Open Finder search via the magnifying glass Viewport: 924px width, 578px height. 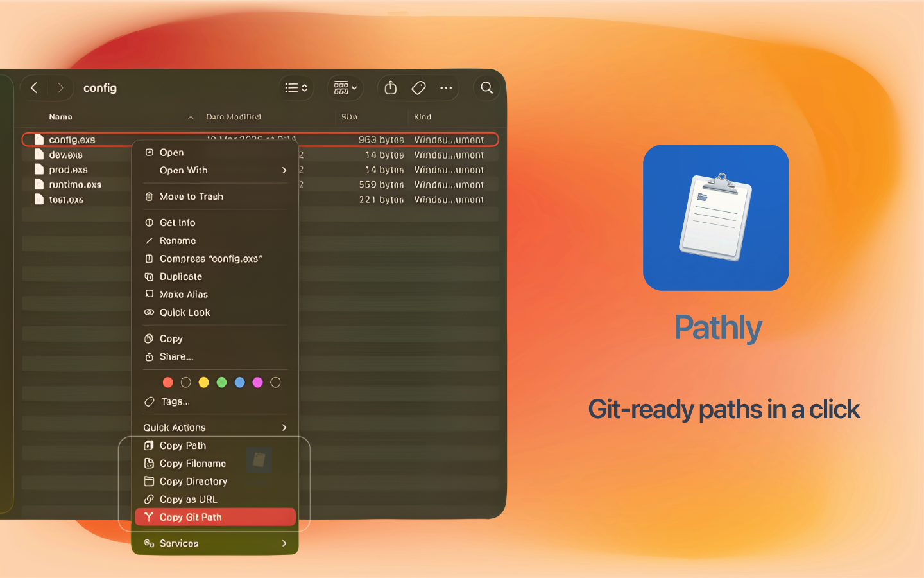(x=486, y=88)
